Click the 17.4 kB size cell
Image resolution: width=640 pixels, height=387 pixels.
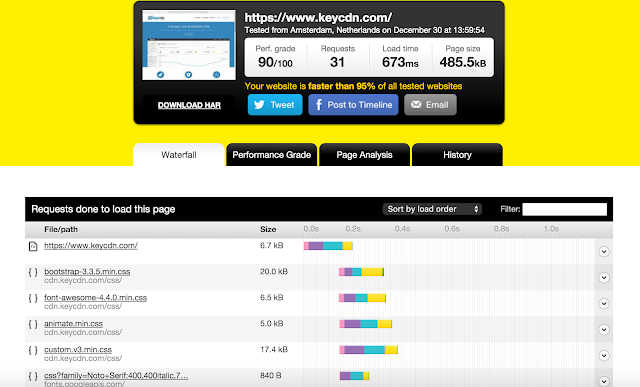coord(274,349)
